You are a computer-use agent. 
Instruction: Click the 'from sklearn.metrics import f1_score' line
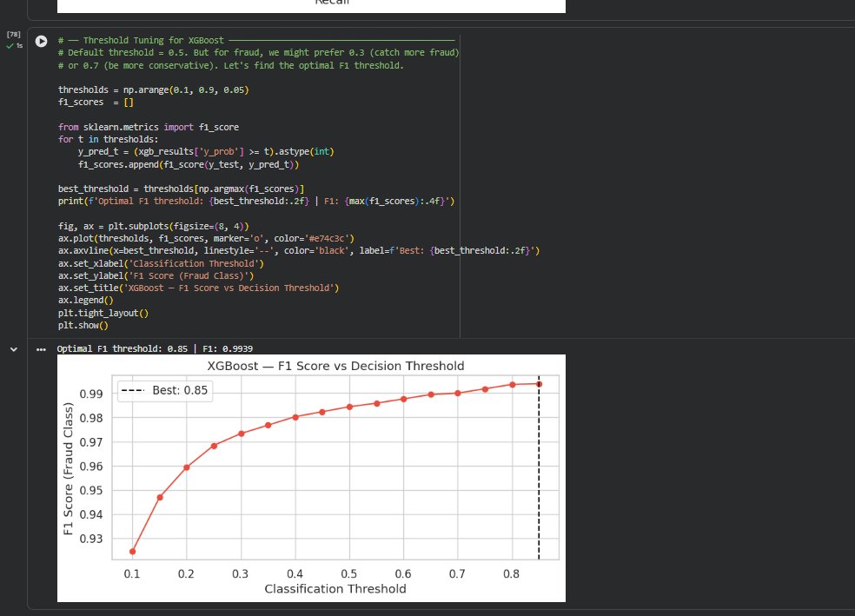point(148,127)
